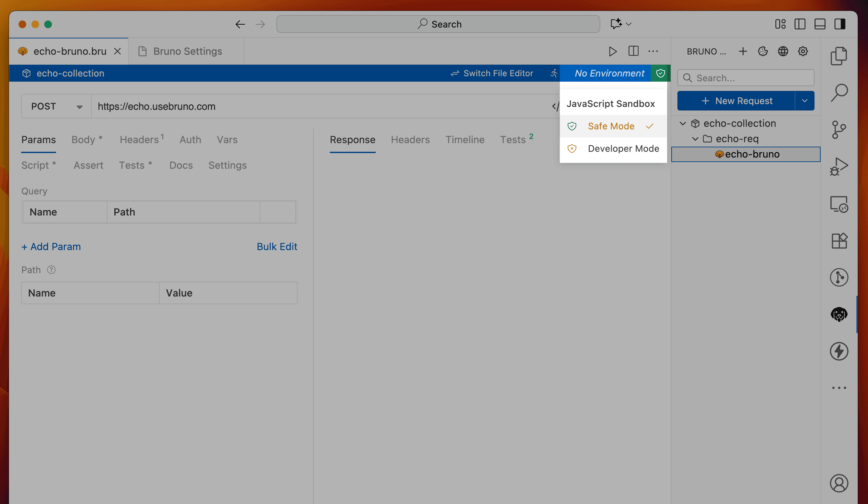Image resolution: width=868 pixels, height=504 pixels.
Task: Open the POST method dropdown
Action: pos(56,106)
